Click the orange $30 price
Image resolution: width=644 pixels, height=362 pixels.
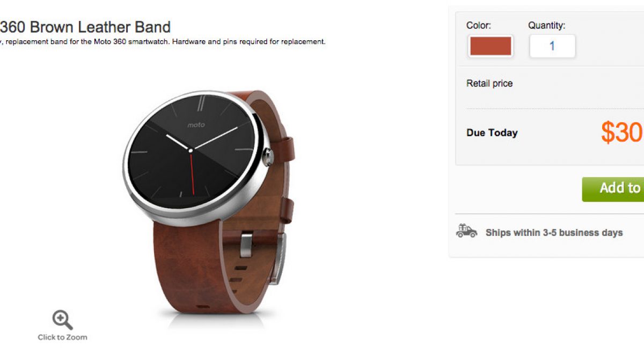coord(621,132)
